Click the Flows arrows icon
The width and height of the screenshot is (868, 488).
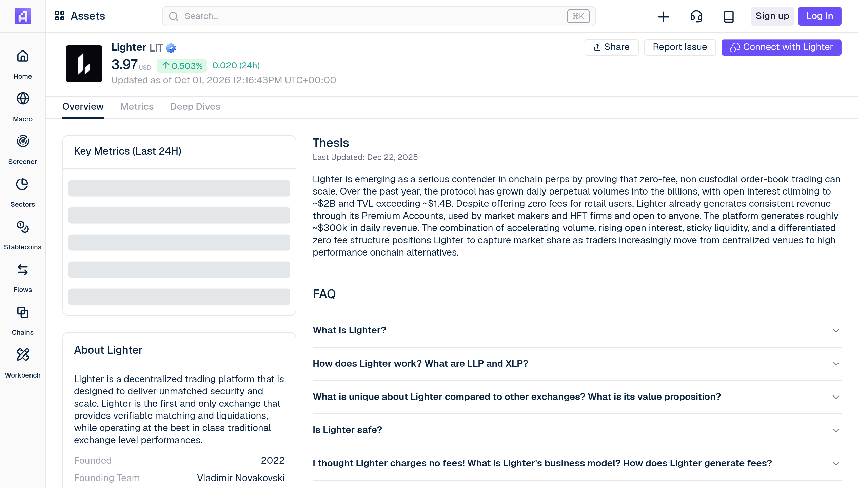point(23,269)
